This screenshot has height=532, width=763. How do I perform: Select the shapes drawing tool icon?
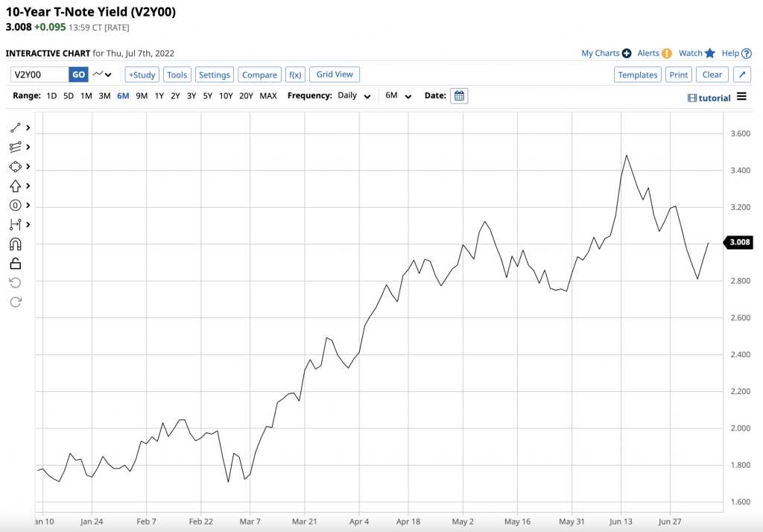point(15,166)
